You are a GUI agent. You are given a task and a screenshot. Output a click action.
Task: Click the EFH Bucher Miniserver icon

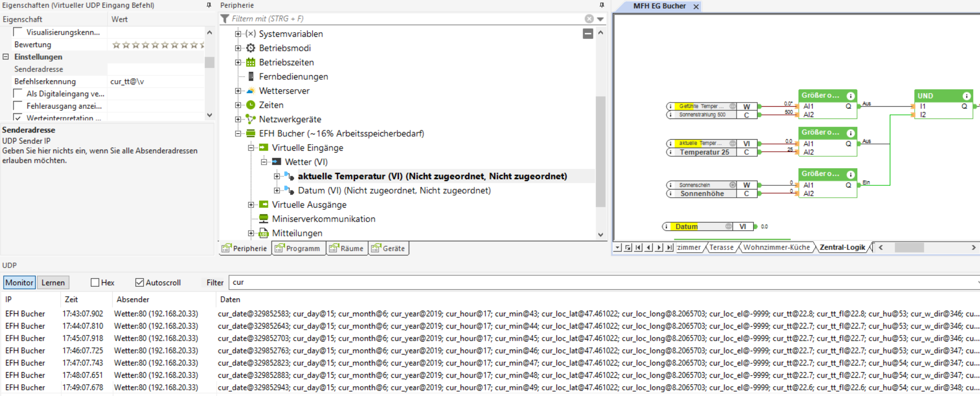251,134
